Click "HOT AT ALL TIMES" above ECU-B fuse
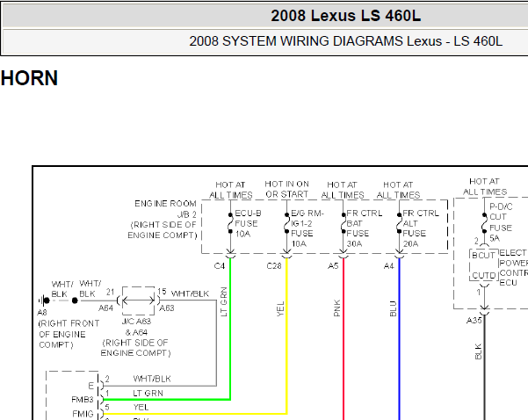Viewport: 528px width, 420px height. click(231, 190)
